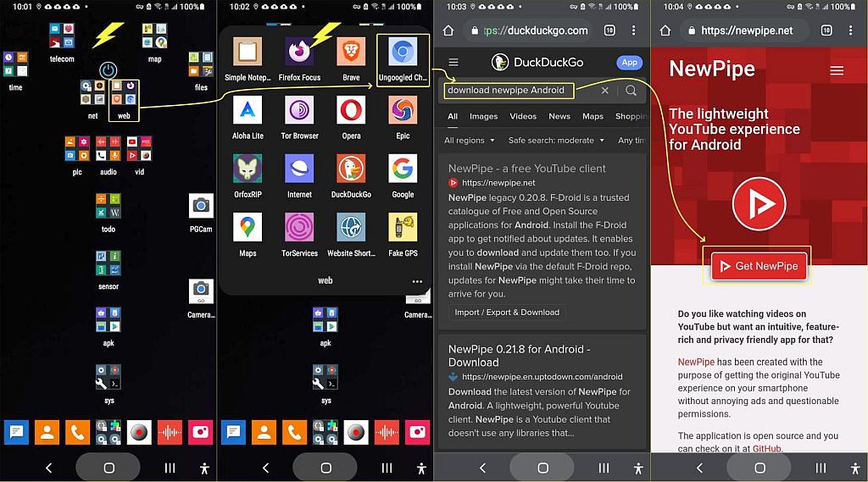Click the DuckDuckGo logo

tap(537, 62)
